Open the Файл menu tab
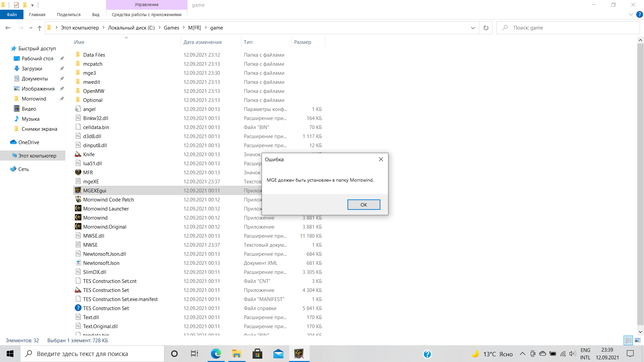Viewport: 644px width, 362px height. pyautogui.click(x=12, y=14)
